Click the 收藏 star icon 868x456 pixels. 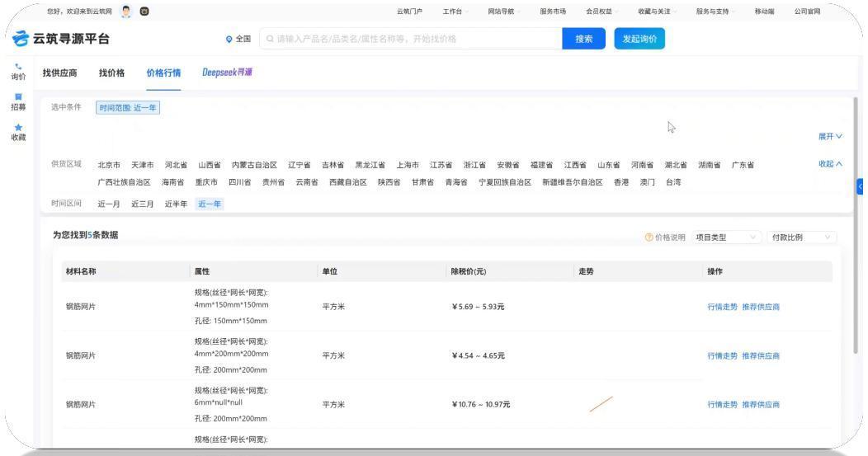[17, 128]
